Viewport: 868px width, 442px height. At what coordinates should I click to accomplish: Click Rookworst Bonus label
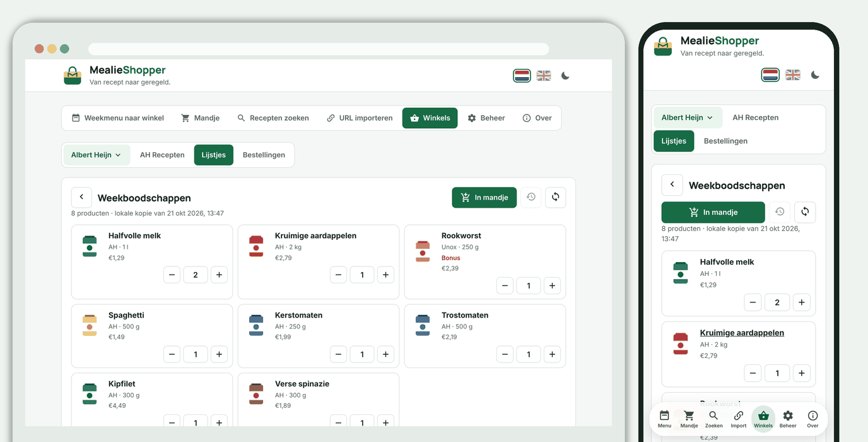[451, 258]
